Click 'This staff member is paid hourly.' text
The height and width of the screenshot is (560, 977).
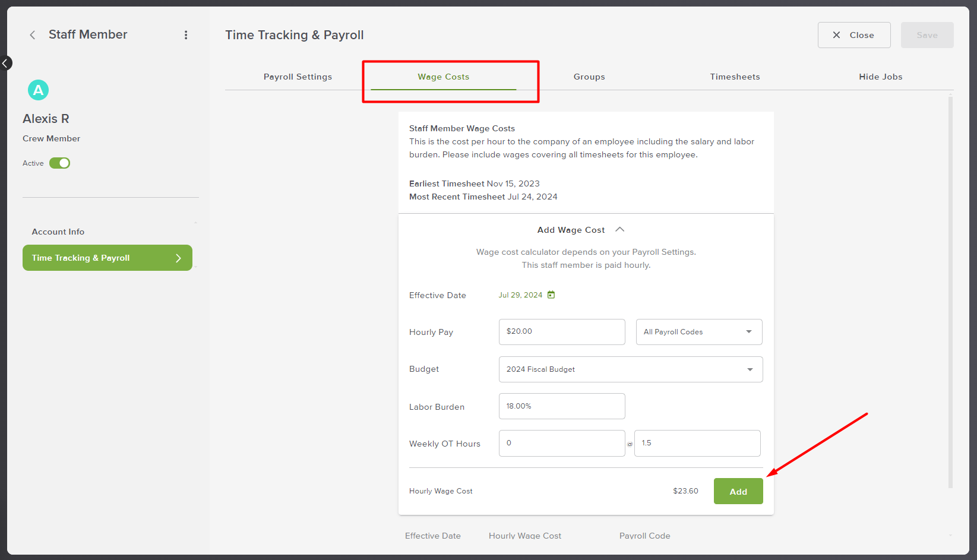[586, 265]
